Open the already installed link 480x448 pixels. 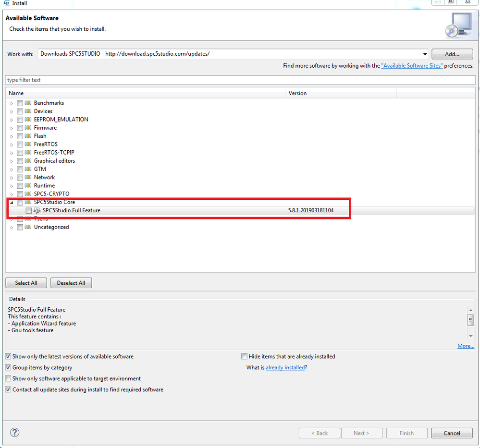click(x=285, y=367)
